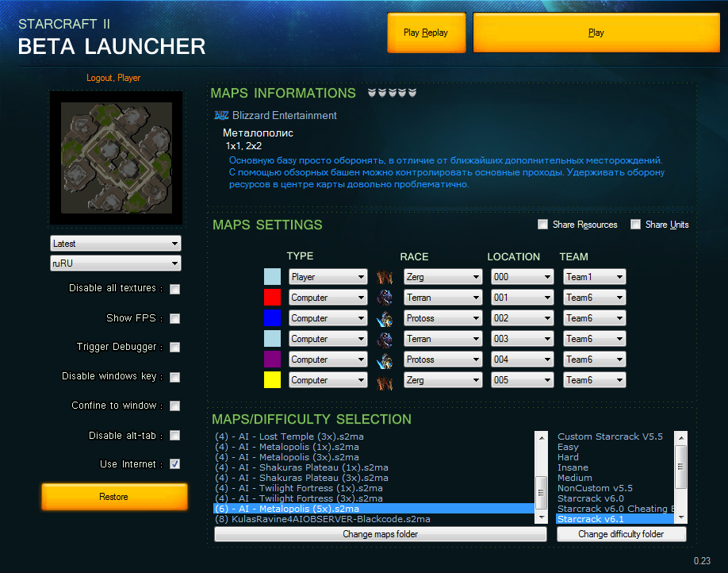Viewport: 728px width, 573px height.
Task: Select NonCustom v5.5 difficulty
Action: point(615,488)
